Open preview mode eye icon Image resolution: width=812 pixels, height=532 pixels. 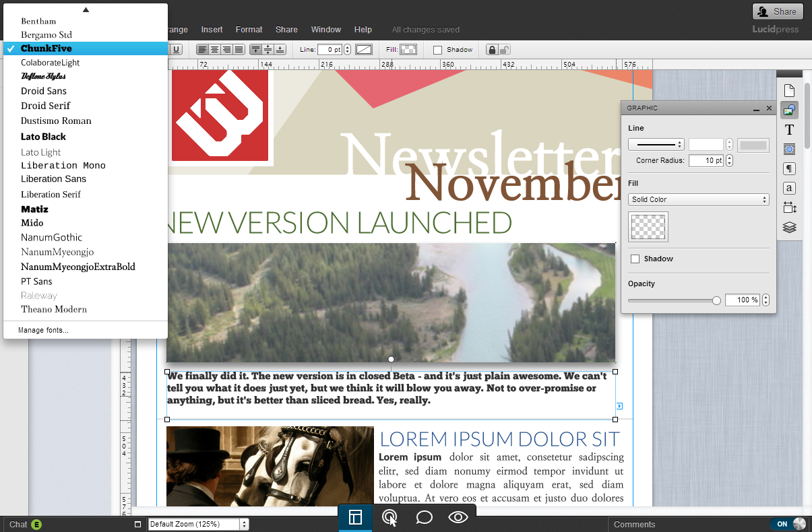click(x=458, y=517)
